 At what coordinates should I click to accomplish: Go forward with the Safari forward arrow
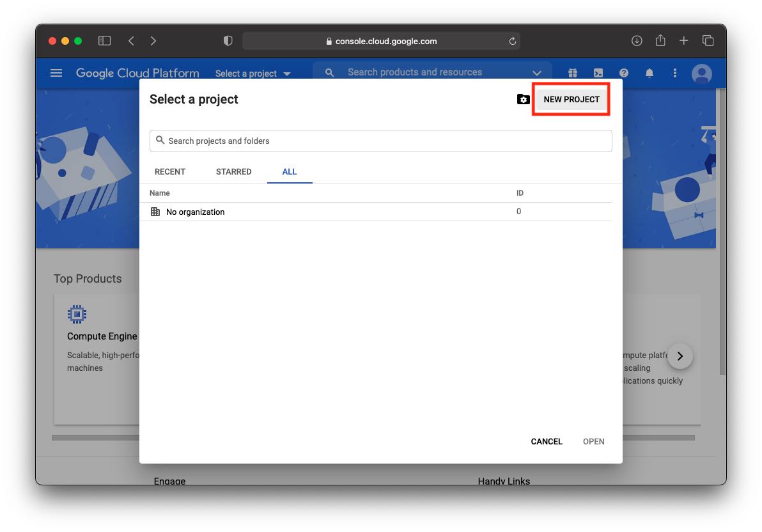(153, 41)
